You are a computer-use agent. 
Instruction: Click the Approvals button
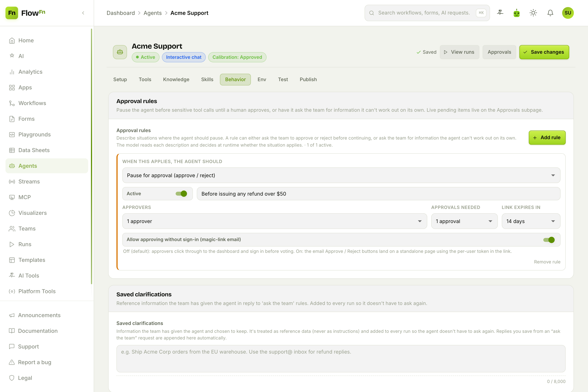[499, 52]
